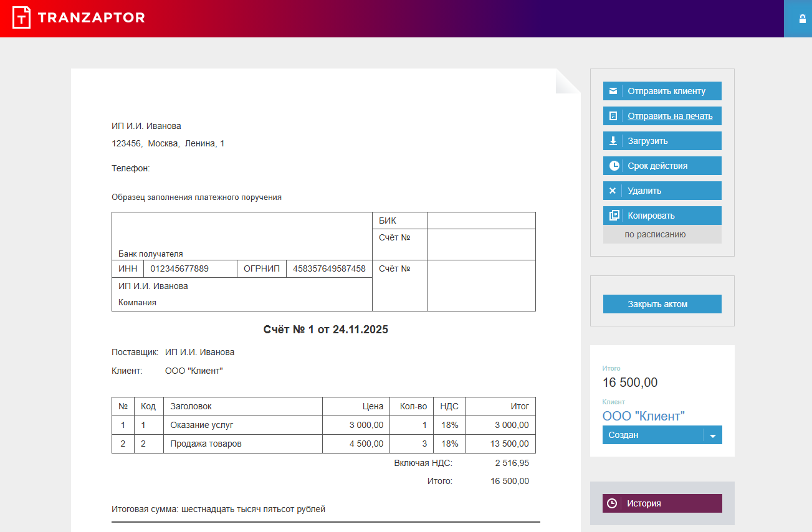Screen dimensions: 812x532
Task: Expand the status dropdown arrow
Action: [712, 435]
